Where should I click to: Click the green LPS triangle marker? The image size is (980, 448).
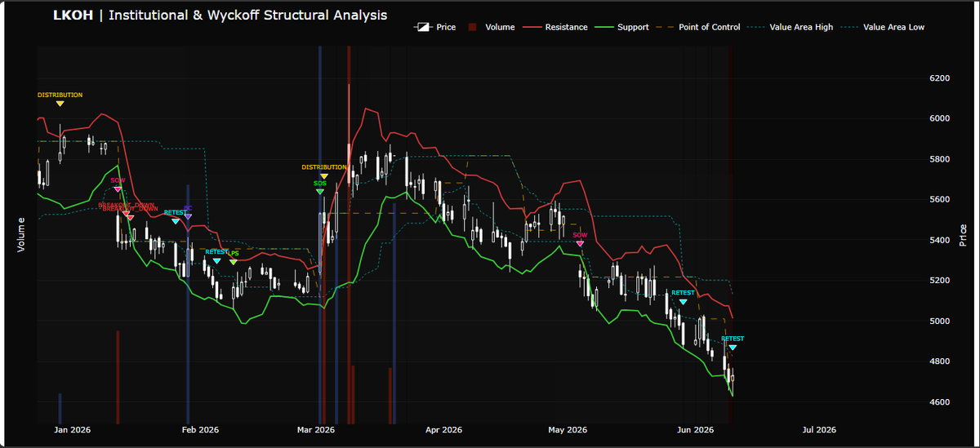point(234,262)
